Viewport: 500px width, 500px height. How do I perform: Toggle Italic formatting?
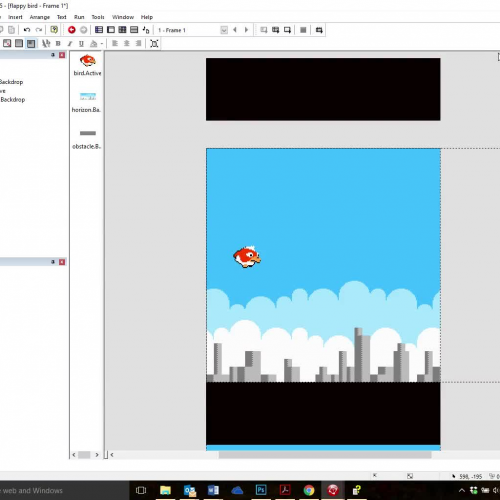click(x=70, y=43)
